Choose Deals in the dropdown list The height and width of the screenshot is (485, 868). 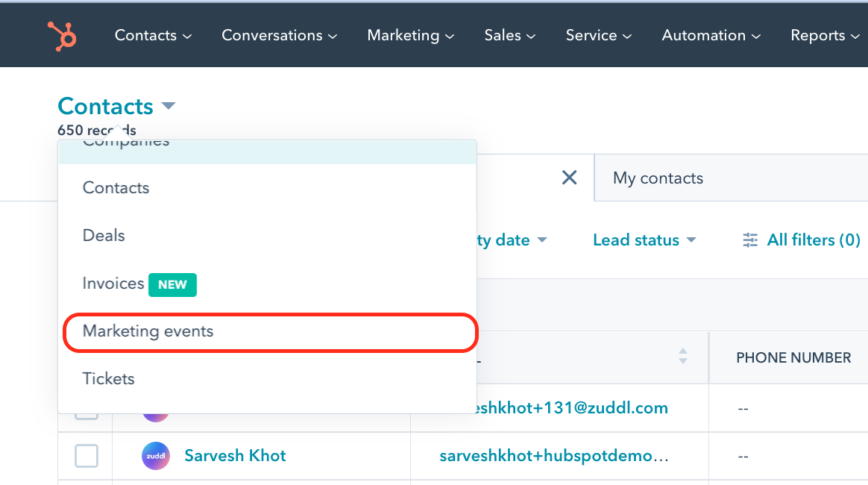(x=104, y=236)
